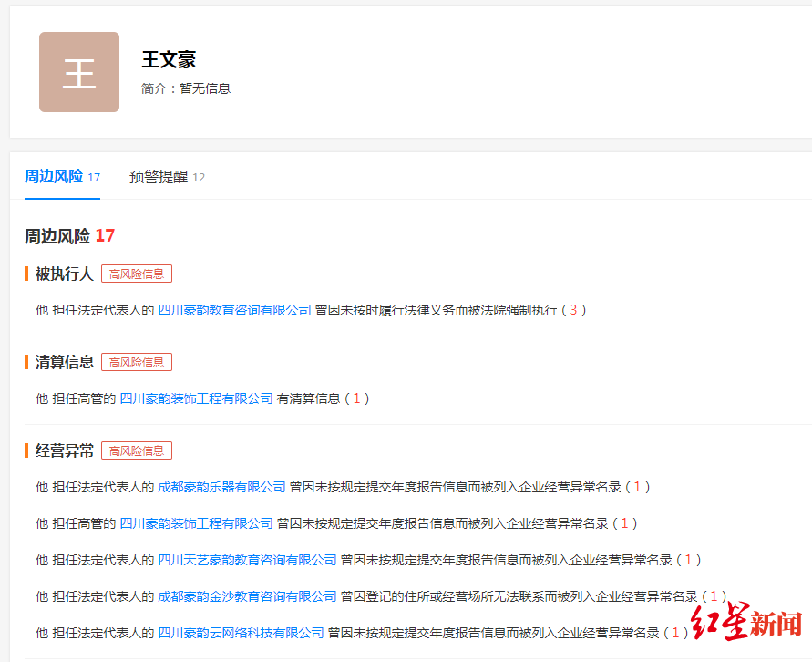
Task: Open 四川豪韵云网络科技有限公司 company link
Action: click(x=241, y=633)
